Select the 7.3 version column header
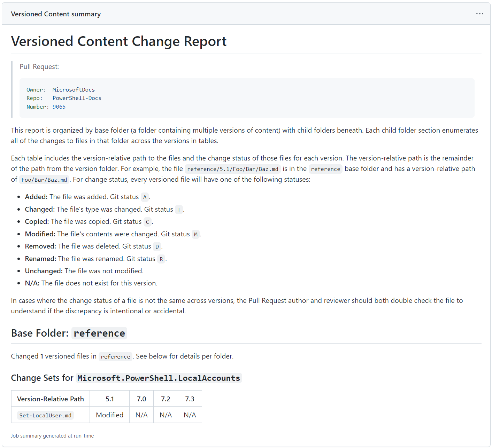This screenshot has width=492, height=448. (x=190, y=398)
